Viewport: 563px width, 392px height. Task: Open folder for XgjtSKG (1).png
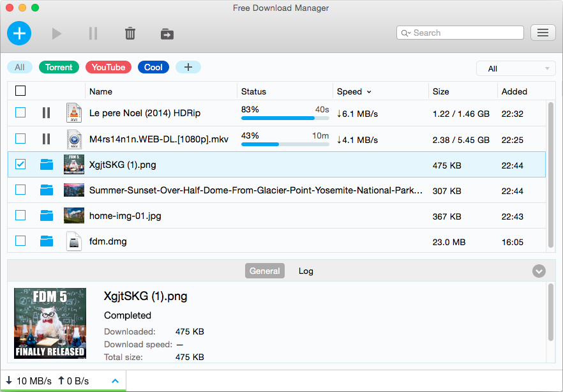click(x=47, y=165)
